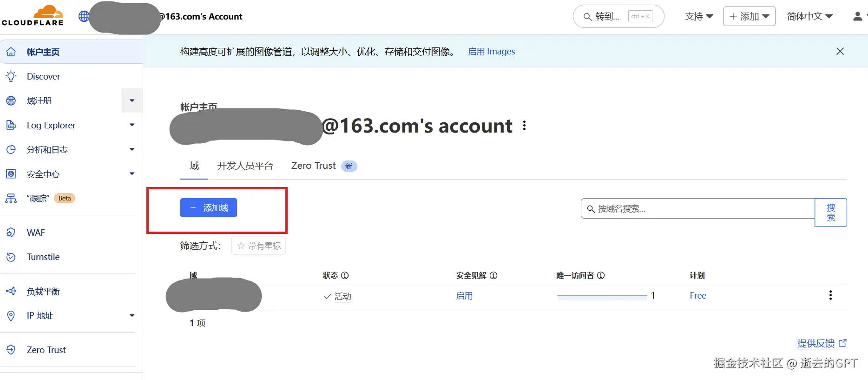Click the three-dot menu beside account title
This screenshot has height=380, width=868.
tap(525, 126)
